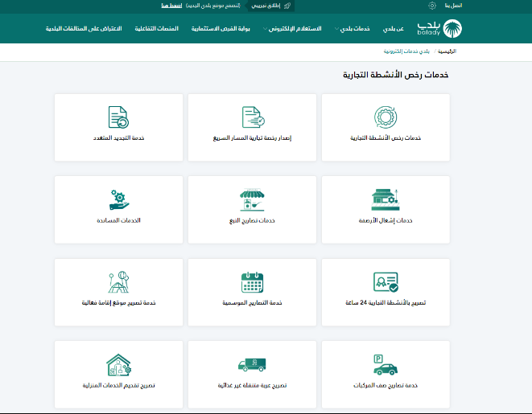Open the خدمة تصاريح صف المركبات card label
Image resolution: width=532 pixels, height=414 pixels.
(x=386, y=385)
